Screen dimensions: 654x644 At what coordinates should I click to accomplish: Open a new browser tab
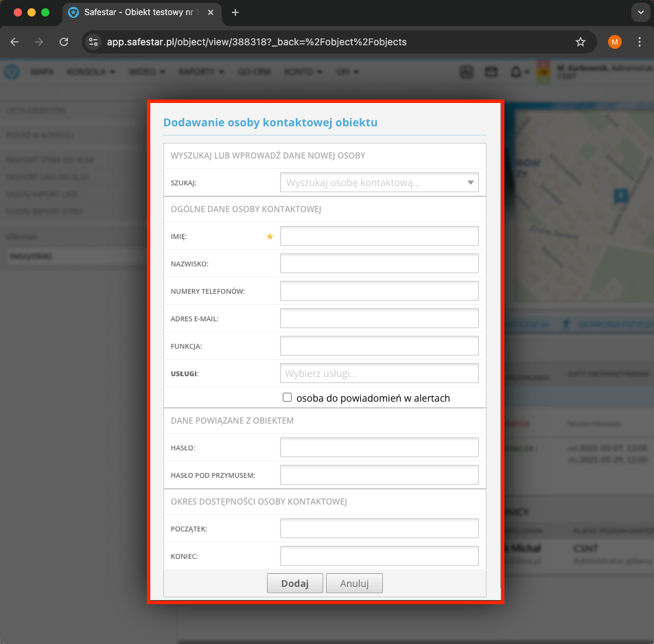pos(235,12)
